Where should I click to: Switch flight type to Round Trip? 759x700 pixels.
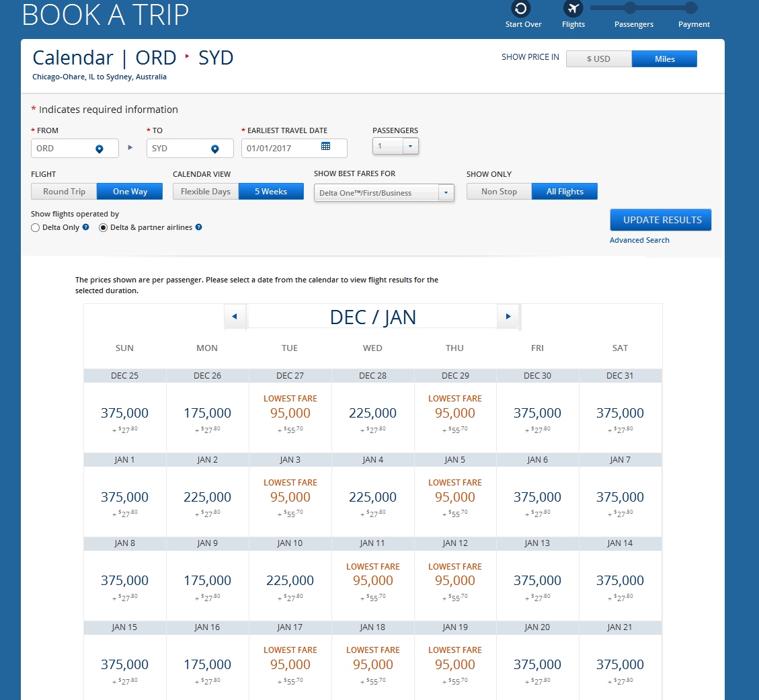click(x=64, y=192)
